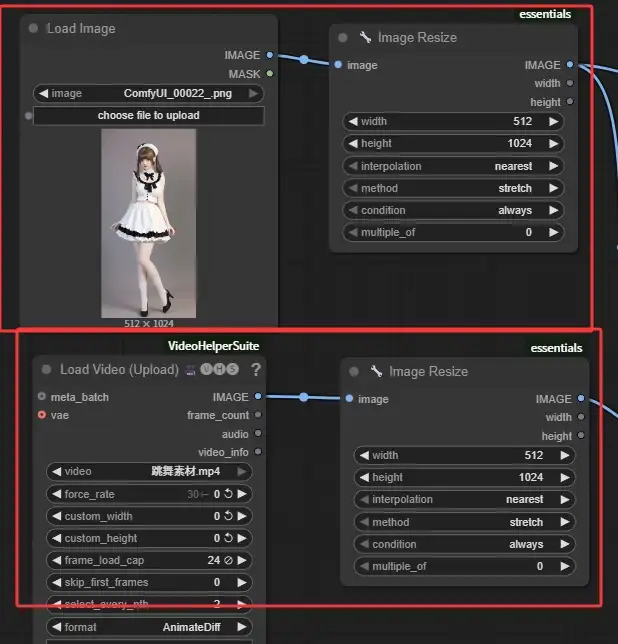This screenshot has height=644, width=618.
Task: Click the wrench icon on bottom Image Resize
Action: click(x=377, y=372)
